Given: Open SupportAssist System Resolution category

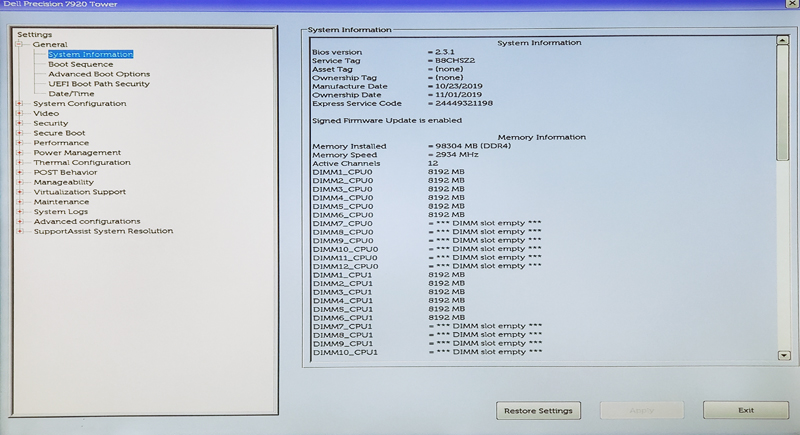Looking at the screenshot, I should [102, 231].
